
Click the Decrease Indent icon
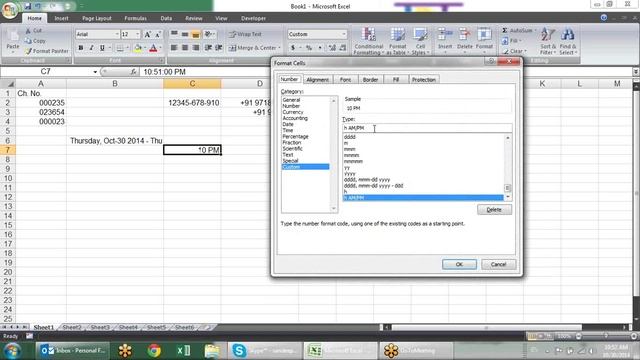pos(208,48)
